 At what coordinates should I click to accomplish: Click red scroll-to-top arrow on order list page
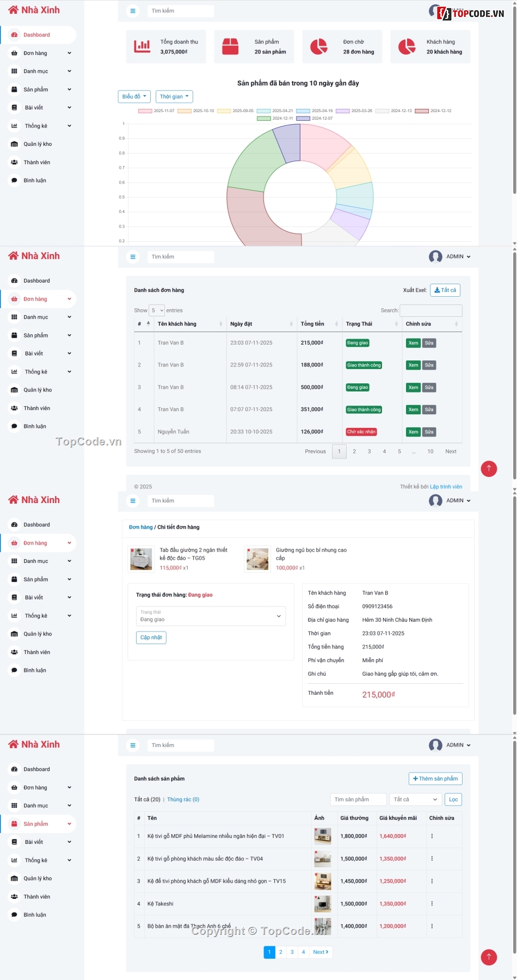[x=489, y=468]
